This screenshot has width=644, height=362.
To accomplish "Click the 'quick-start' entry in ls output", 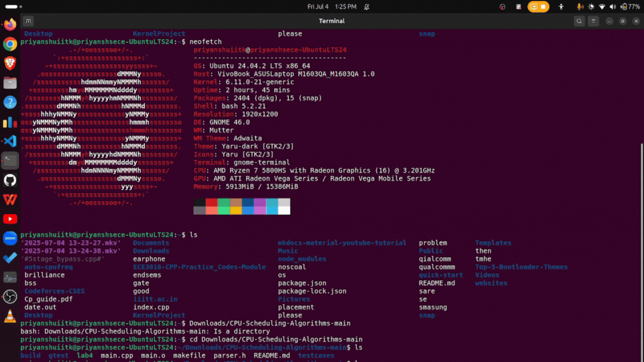I will 441,275.
